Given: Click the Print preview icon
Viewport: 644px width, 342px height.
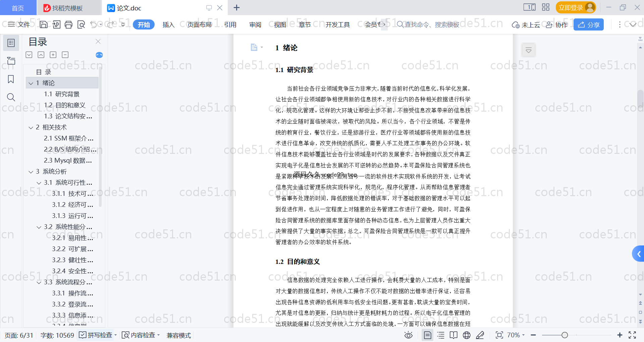Looking at the screenshot, I should pyautogui.click(x=81, y=24).
